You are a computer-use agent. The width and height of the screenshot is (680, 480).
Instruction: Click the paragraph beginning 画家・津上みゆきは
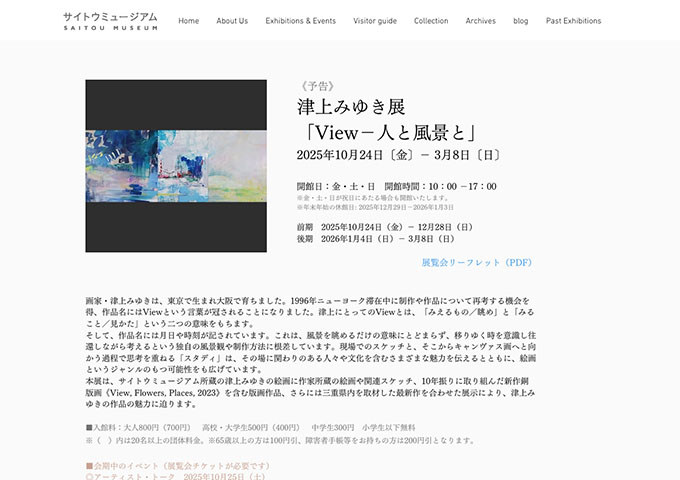310,312
